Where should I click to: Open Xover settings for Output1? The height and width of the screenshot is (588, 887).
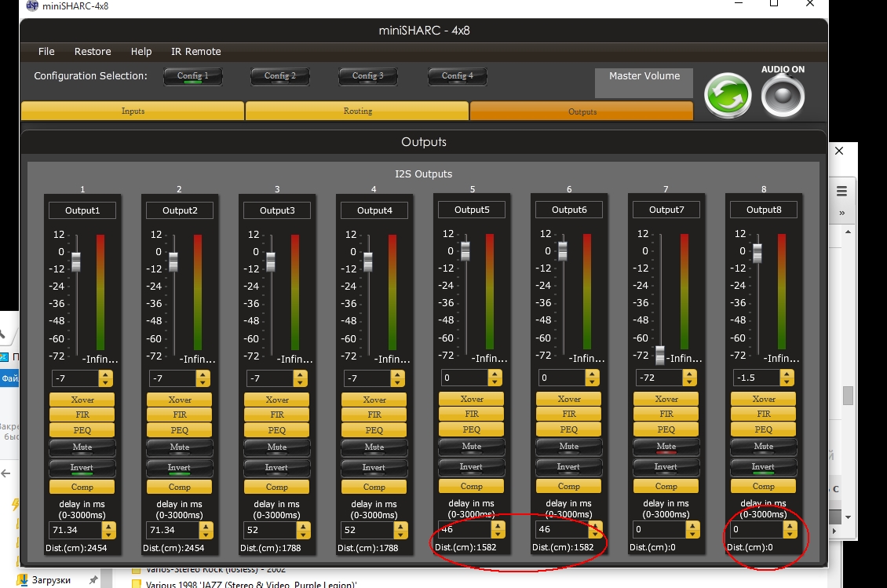(82, 400)
